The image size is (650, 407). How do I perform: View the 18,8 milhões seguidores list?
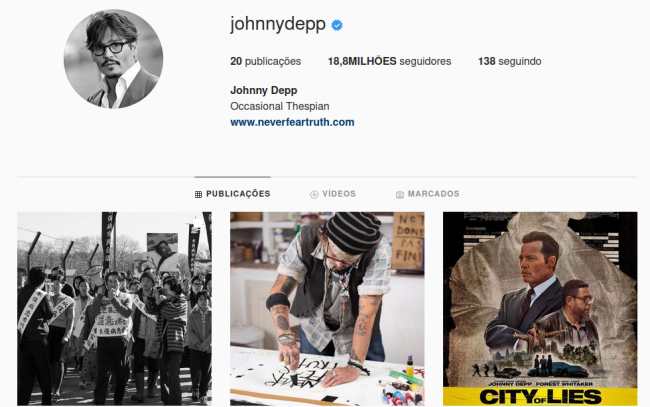click(389, 61)
